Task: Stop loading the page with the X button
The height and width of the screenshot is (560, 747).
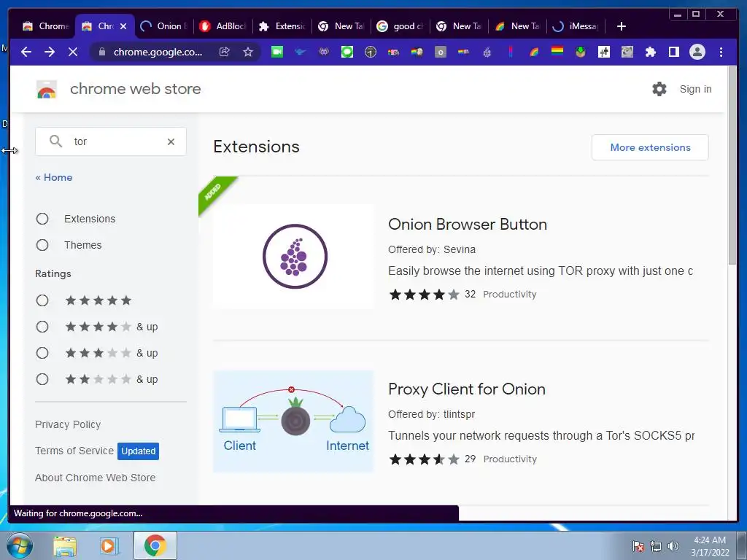Action: tap(73, 52)
